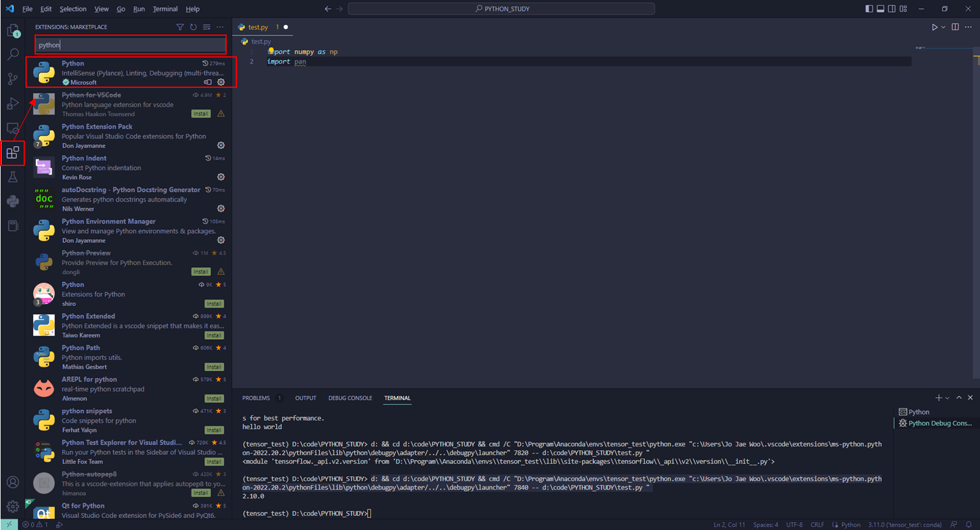Open Accounts menu in activity bar
The image size is (980, 530).
pyautogui.click(x=13, y=482)
